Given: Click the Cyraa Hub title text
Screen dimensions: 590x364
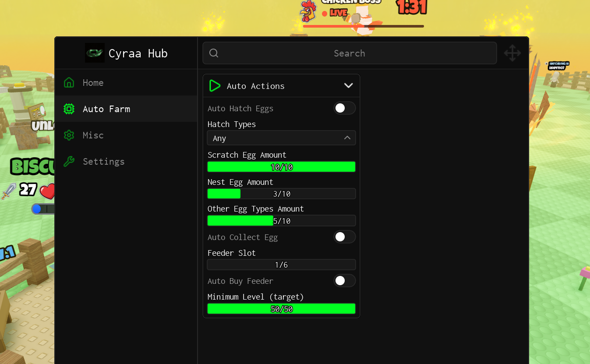Looking at the screenshot, I should [138, 53].
